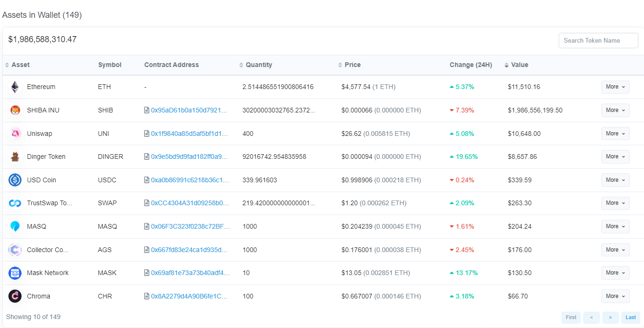Click the MASQ token logo
644x328 pixels.
click(15, 226)
